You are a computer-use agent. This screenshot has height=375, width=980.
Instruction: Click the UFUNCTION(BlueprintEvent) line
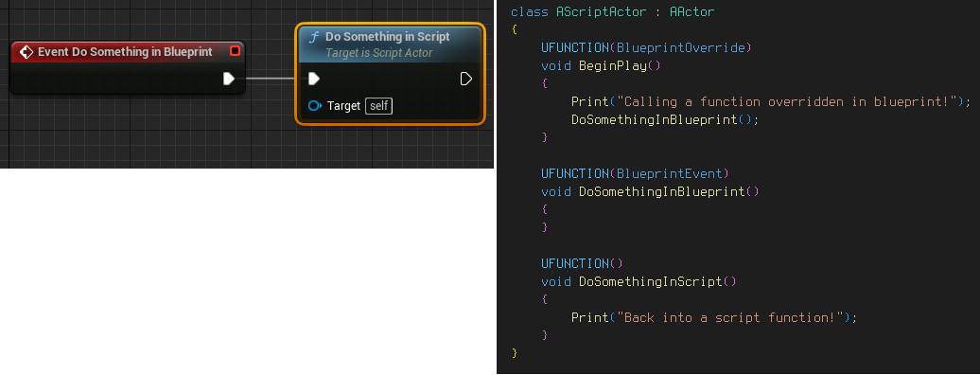[635, 173]
